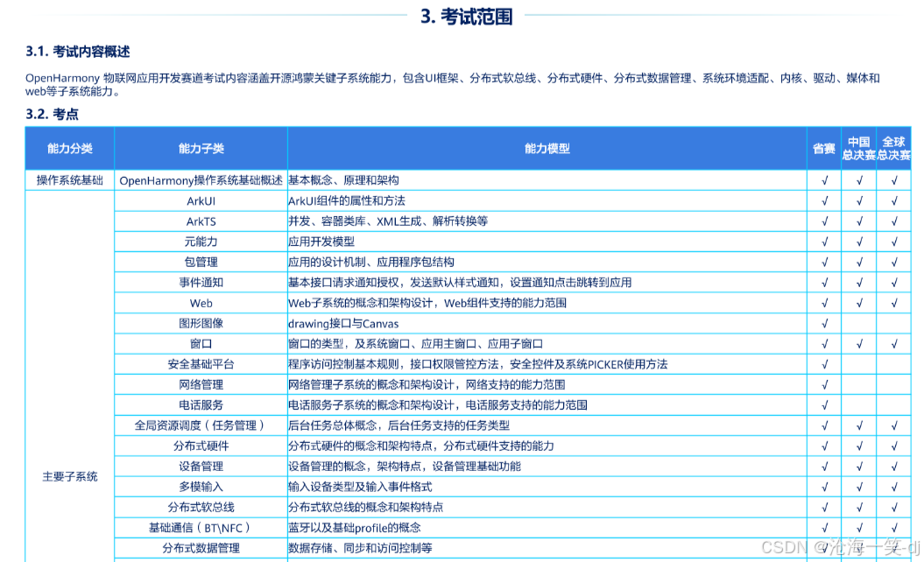Click the 全球总决赛 checkmark in 多模输入 row
The image size is (924, 562).
click(894, 487)
